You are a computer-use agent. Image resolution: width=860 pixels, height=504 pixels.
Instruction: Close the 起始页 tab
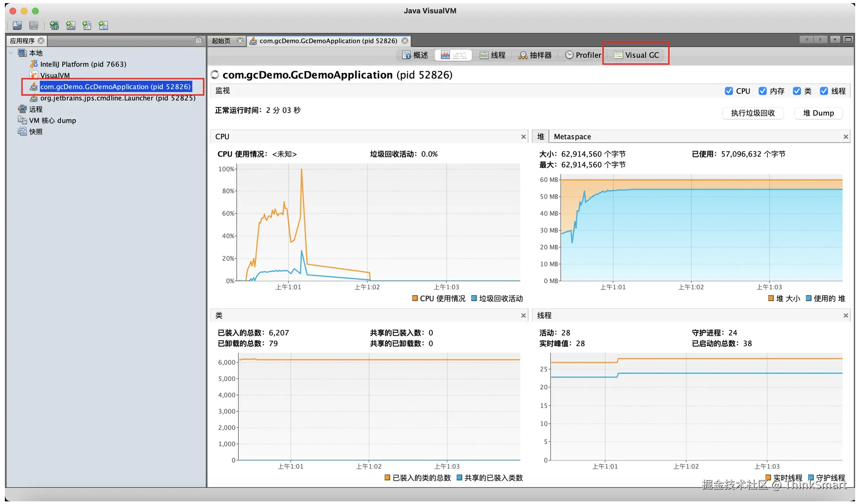click(240, 41)
